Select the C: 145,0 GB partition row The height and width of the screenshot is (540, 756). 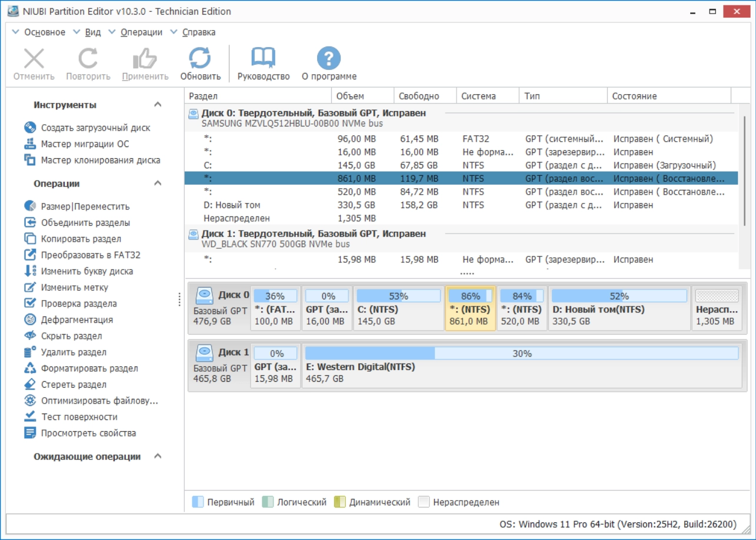[461, 165]
